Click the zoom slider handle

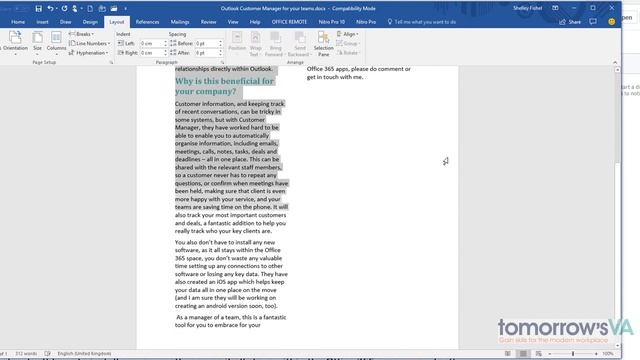(x=573, y=353)
